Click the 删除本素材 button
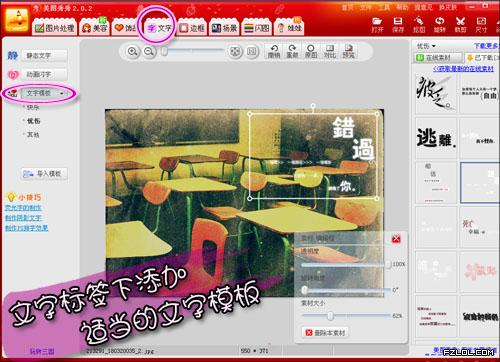 point(325,333)
